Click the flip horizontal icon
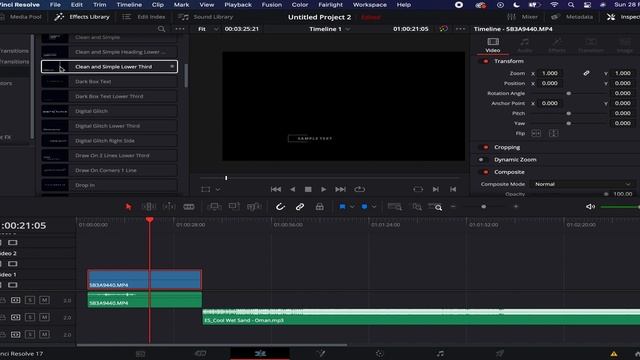The image size is (640, 360). point(536,133)
